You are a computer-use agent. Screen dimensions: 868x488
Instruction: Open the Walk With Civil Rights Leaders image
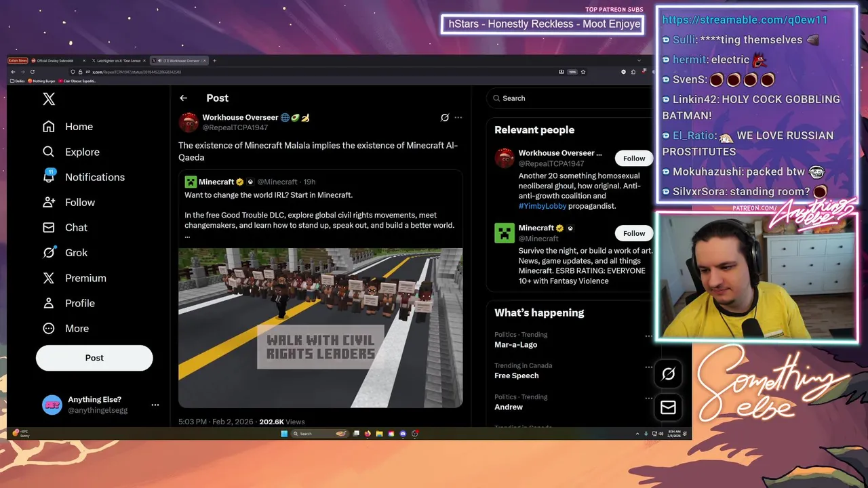tap(321, 328)
